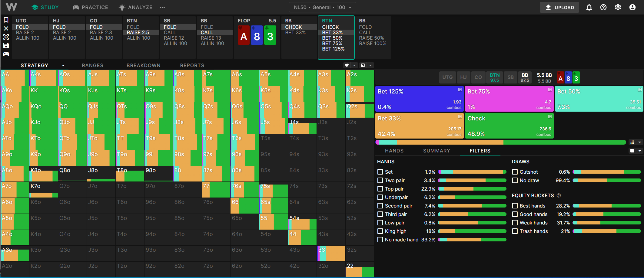Select the Check green action card

click(509, 126)
